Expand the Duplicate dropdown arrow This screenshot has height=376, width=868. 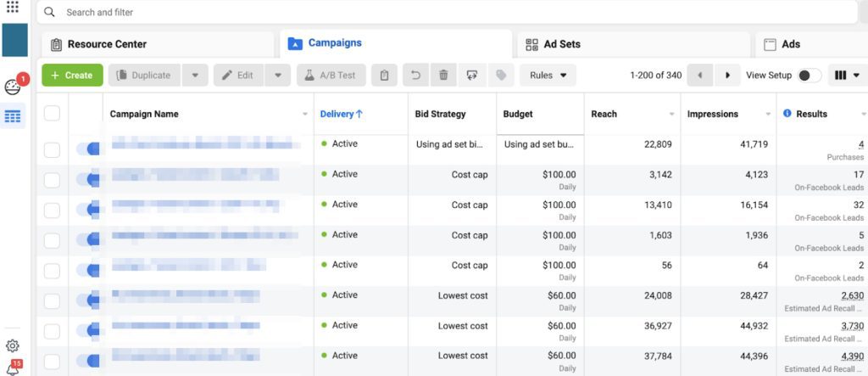tap(194, 76)
